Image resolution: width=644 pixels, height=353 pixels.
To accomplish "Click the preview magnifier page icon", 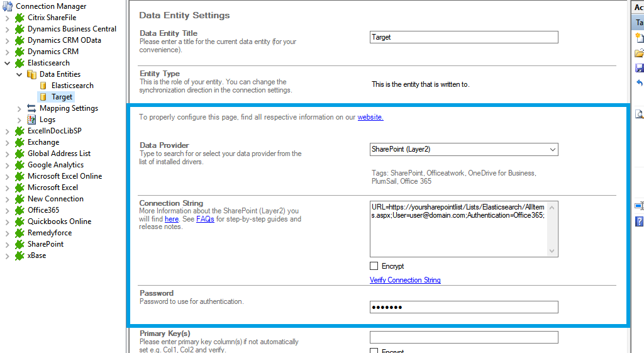I will tap(639, 114).
